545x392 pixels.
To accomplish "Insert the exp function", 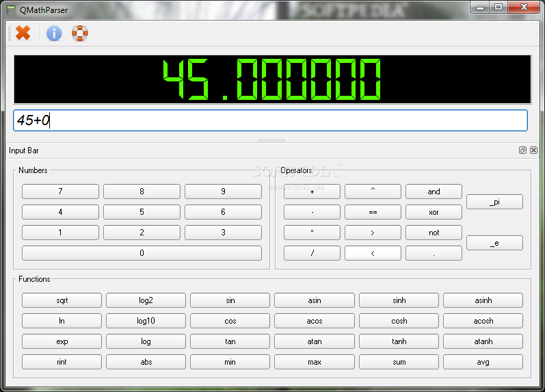I will tap(62, 341).
